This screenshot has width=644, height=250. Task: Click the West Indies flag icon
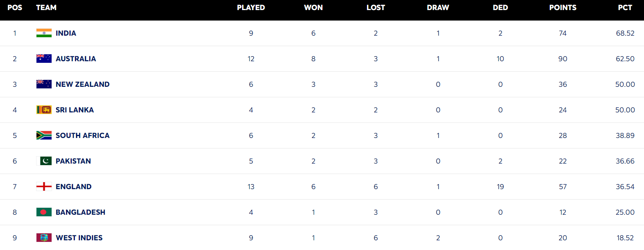(44, 238)
